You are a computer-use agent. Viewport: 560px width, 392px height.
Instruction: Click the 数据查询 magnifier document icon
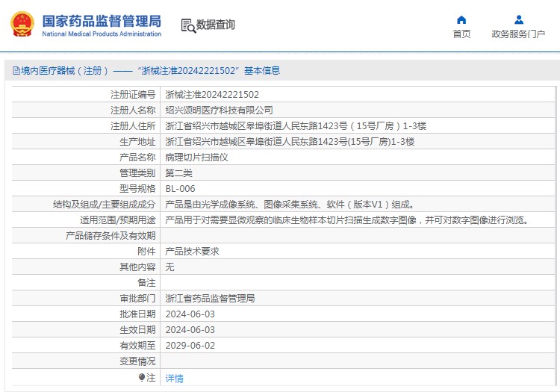coord(187,25)
